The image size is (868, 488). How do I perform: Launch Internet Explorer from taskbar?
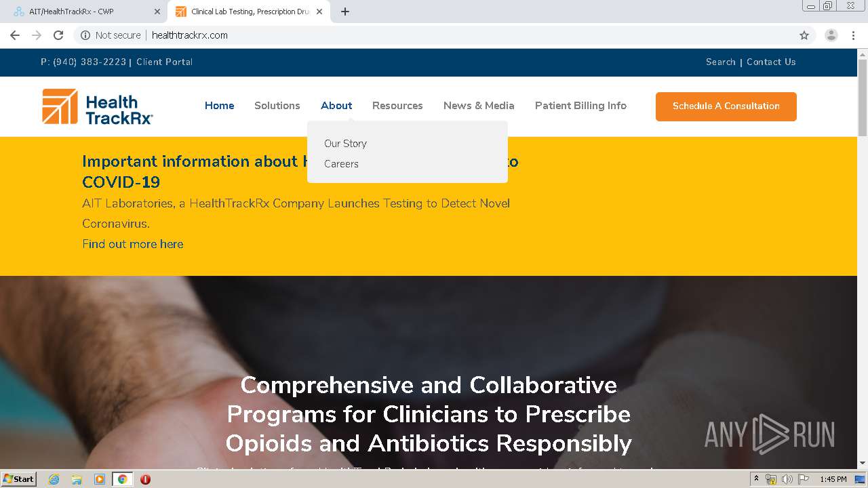(54, 479)
